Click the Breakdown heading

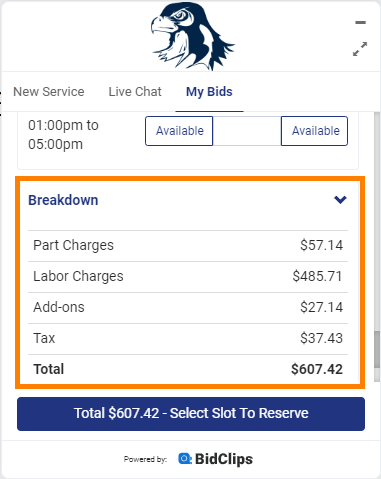[63, 200]
